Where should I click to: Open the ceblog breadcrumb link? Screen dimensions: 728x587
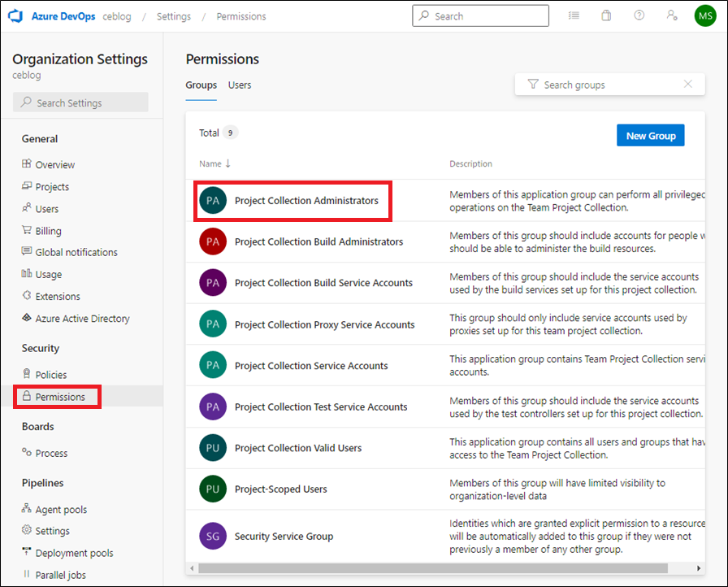tap(117, 16)
